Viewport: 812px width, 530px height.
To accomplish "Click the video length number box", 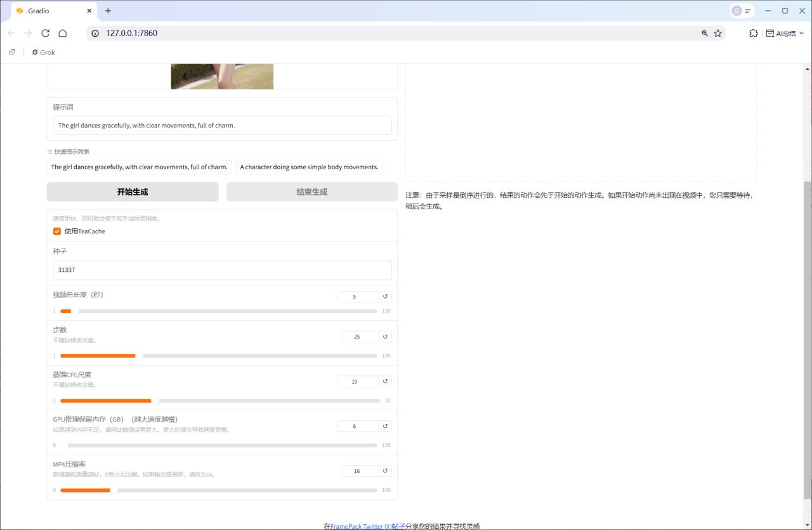I will (358, 297).
